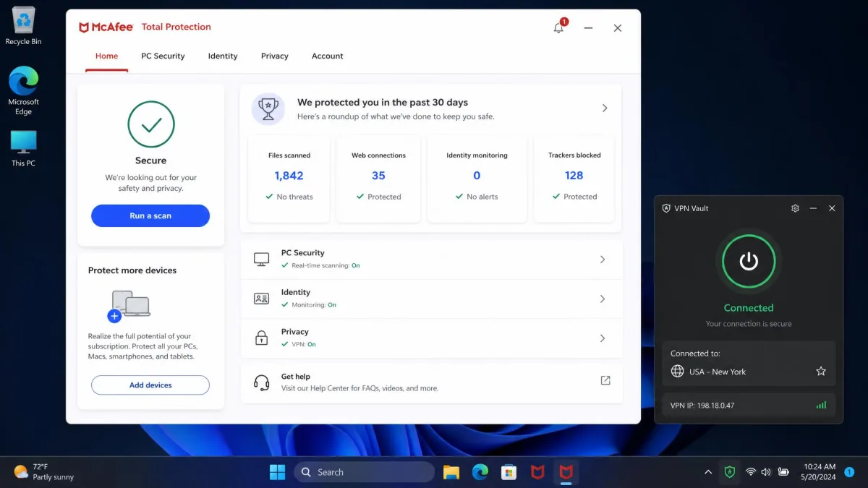Open the Trackers blocked card

[x=574, y=179]
